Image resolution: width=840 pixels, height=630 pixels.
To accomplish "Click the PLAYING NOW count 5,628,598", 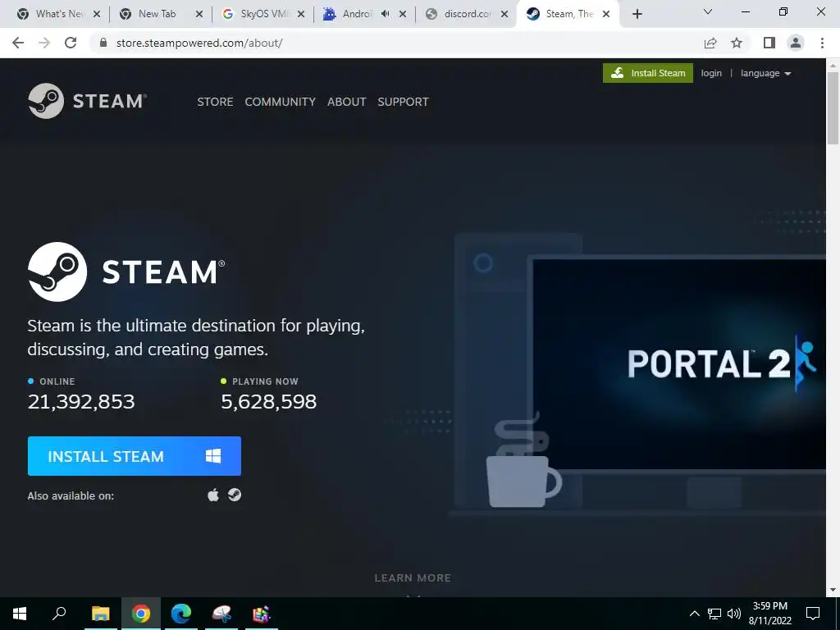I will [x=269, y=401].
